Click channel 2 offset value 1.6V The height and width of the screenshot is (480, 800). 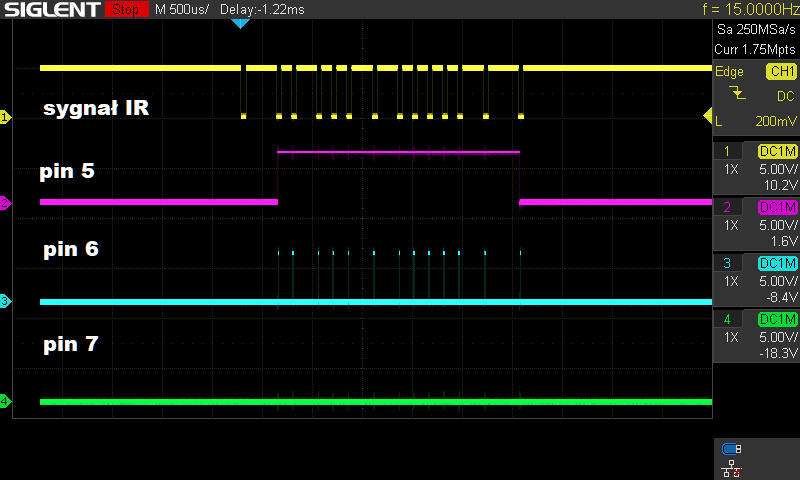783,241
